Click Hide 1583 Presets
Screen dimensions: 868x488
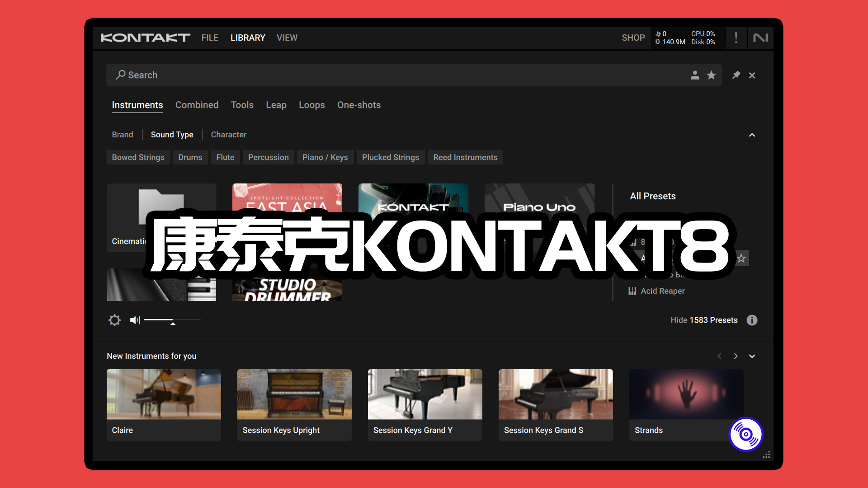pos(704,320)
